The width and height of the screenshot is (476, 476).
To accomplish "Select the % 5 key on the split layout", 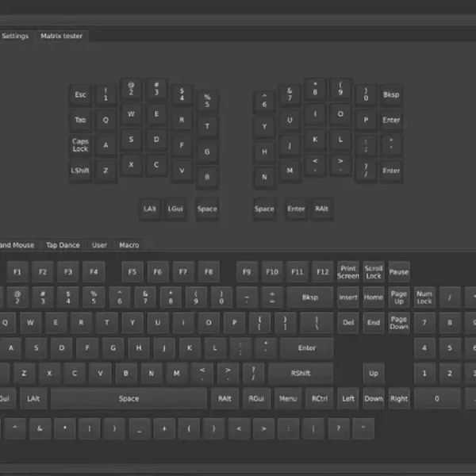I will [x=207, y=101].
